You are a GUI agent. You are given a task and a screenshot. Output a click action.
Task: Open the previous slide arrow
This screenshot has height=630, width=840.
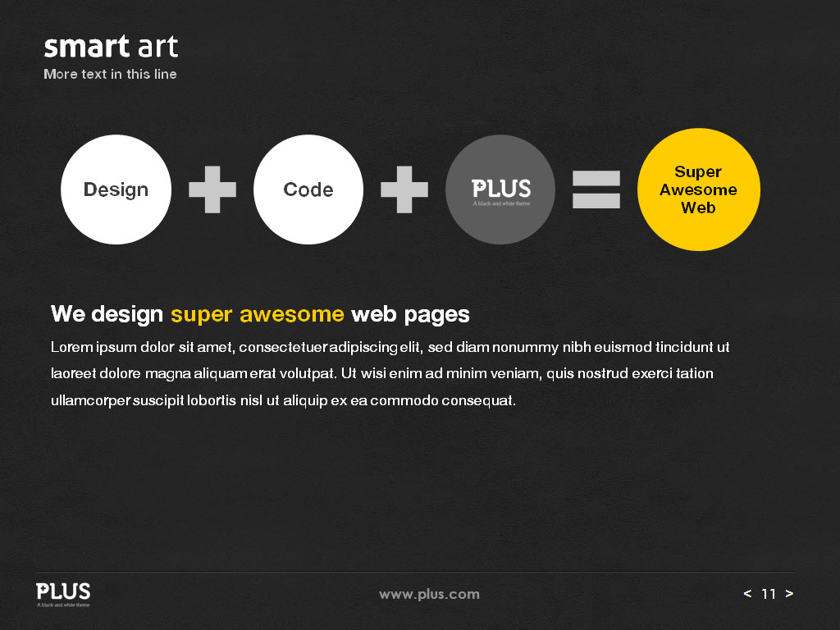[746, 593]
